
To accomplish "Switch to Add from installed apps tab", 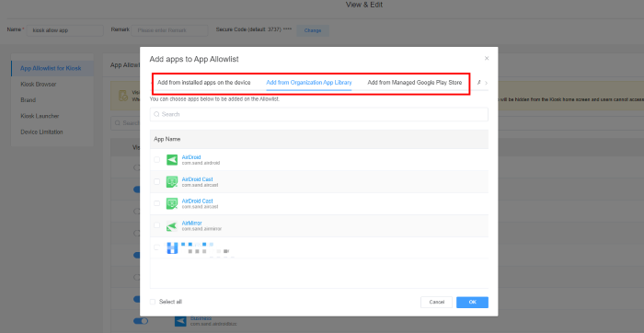I will (204, 83).
